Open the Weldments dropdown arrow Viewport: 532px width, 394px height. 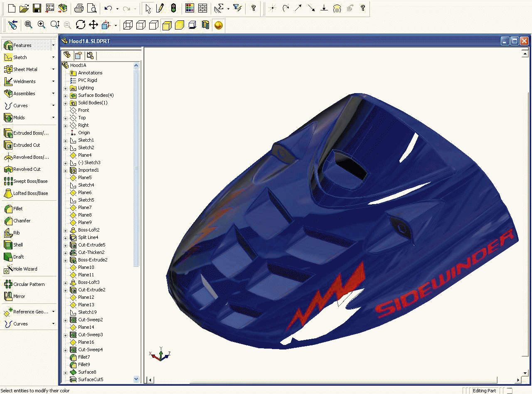coord(53,81)
